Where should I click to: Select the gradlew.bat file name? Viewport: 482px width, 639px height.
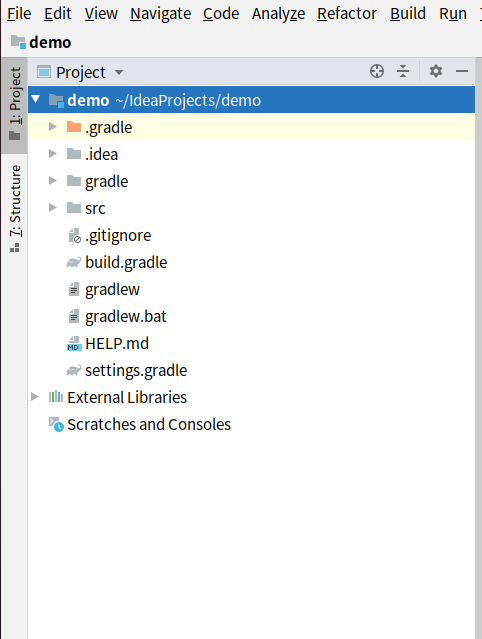pyautogui.click(x=126, y=316)
